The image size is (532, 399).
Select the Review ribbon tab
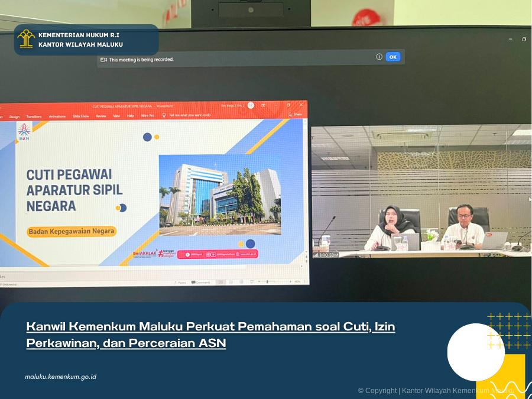coord(101,116)
